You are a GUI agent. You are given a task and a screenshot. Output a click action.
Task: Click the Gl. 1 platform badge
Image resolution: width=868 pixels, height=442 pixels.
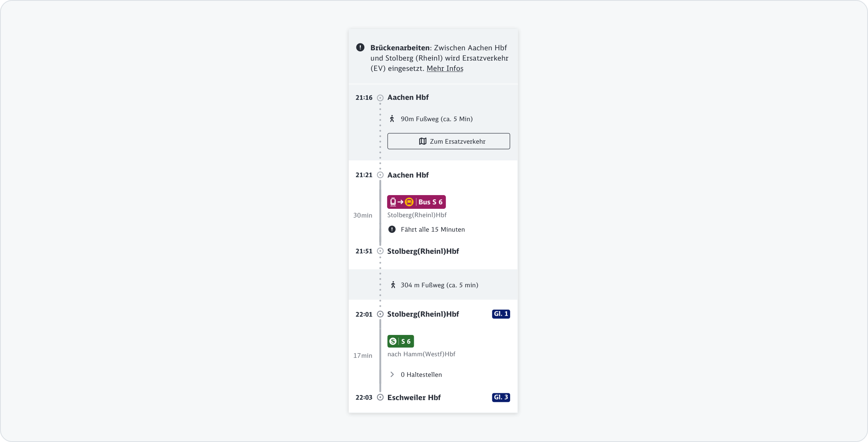pos(501,314)
